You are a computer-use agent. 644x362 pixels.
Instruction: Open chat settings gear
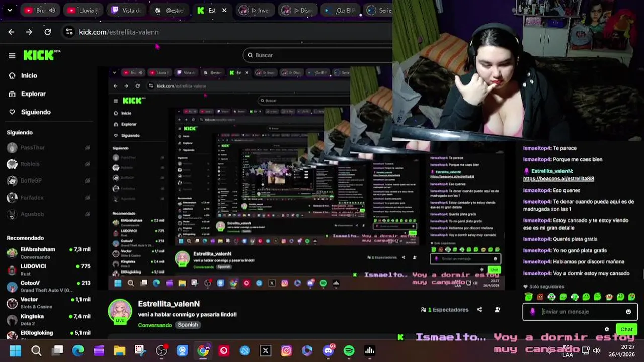click(607, 329)
